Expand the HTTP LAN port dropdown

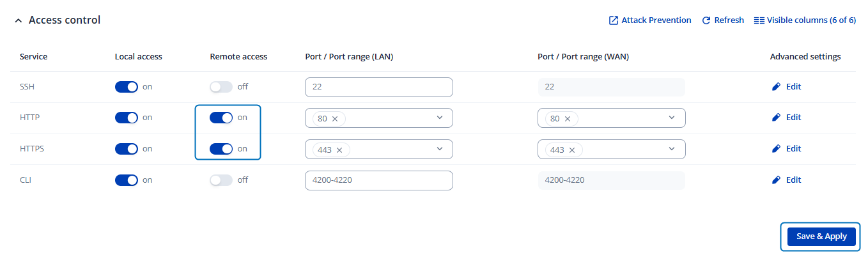(x=440, y=118)
